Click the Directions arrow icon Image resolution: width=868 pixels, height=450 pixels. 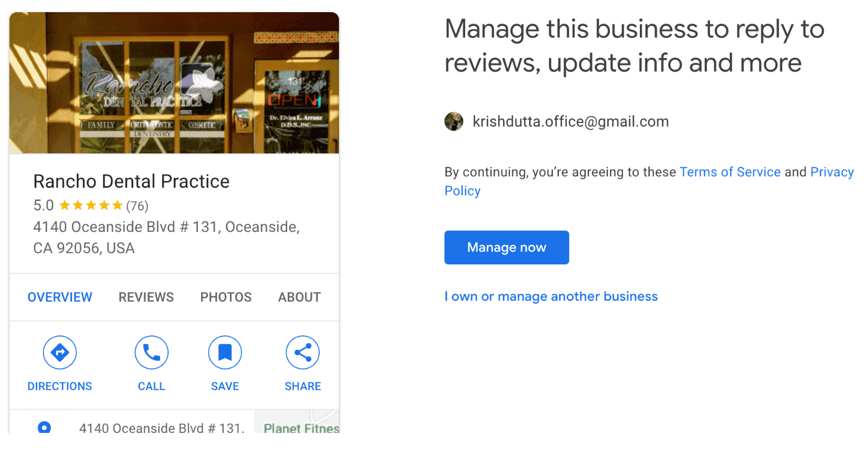60,353
